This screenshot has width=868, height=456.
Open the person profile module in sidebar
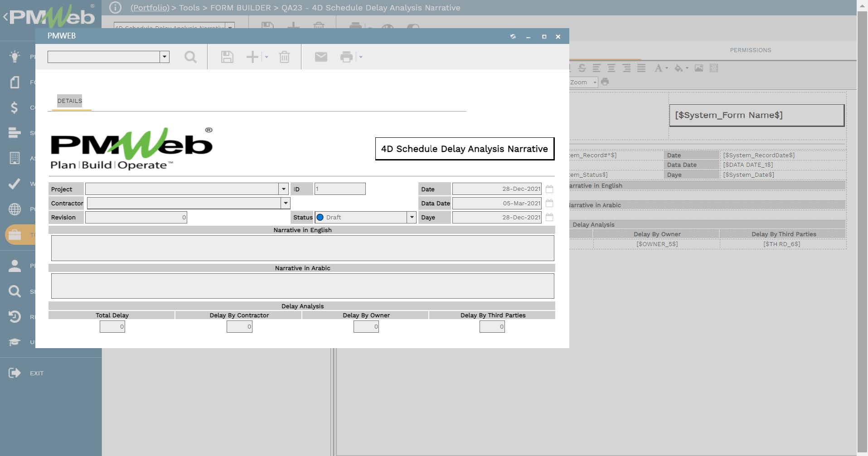[15, 266]
